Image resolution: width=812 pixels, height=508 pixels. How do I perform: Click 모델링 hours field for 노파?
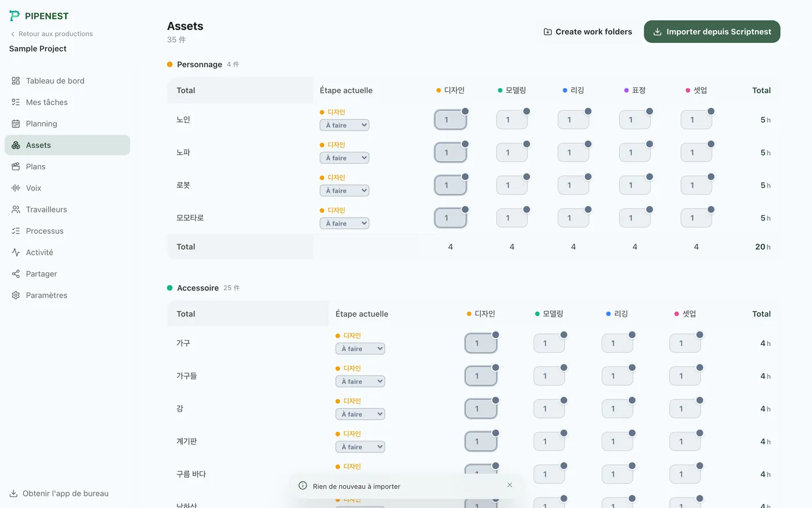(x=512, y=153)
